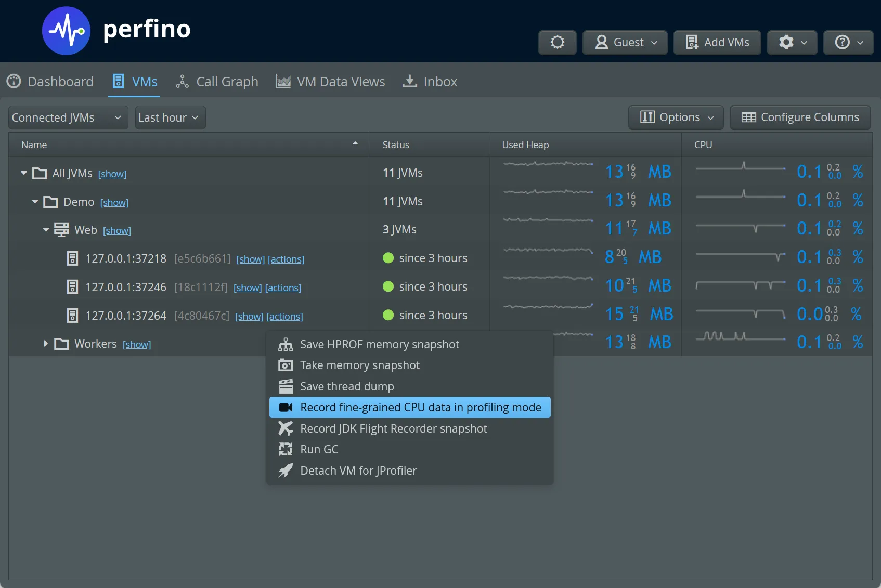
Task: Click the status light for 127.0.0.1:37264
Action: point(388,315)
